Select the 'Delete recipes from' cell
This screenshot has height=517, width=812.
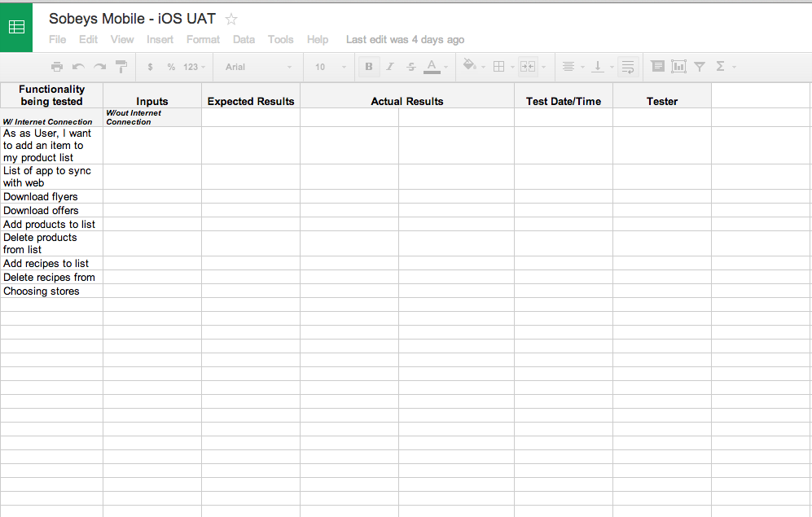(52, 277)
